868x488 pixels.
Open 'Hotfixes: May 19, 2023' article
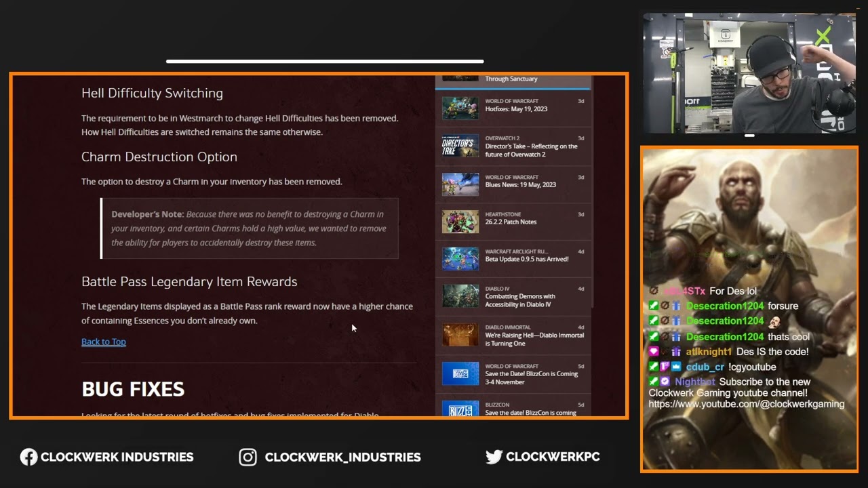tap(516, 109)
